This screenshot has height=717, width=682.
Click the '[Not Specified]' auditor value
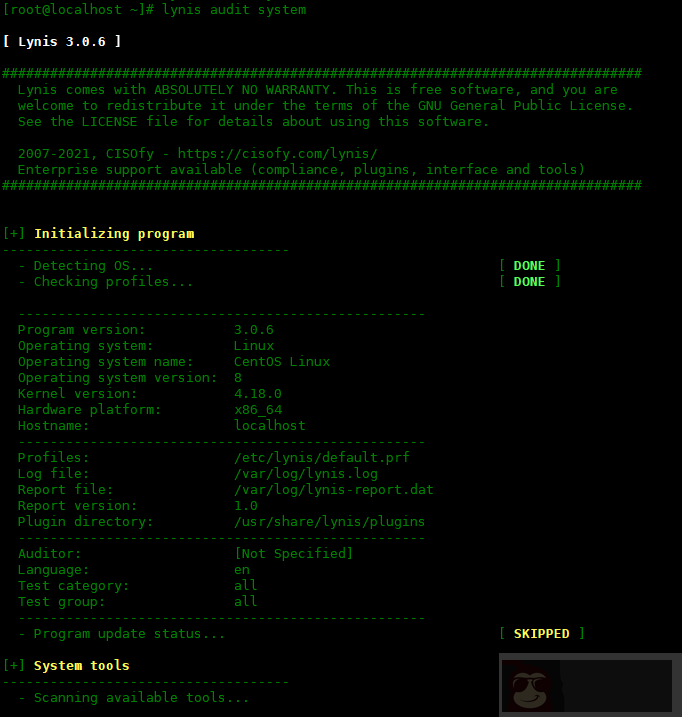pos(294,554)
